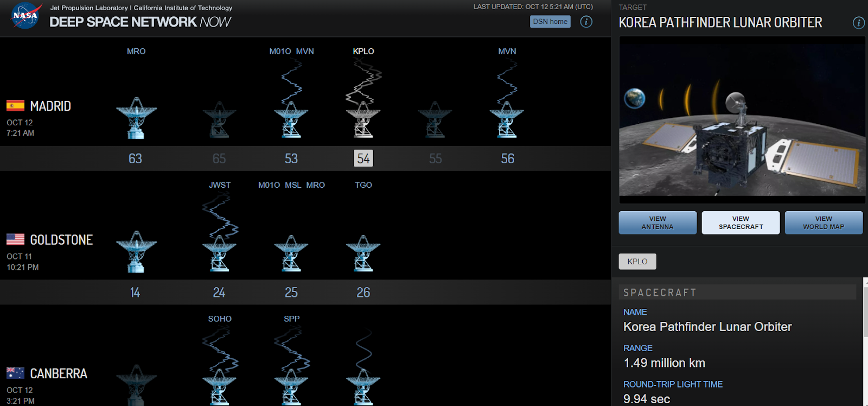
Task: Switch to View Antenna tab
Action: click(658, 223)
